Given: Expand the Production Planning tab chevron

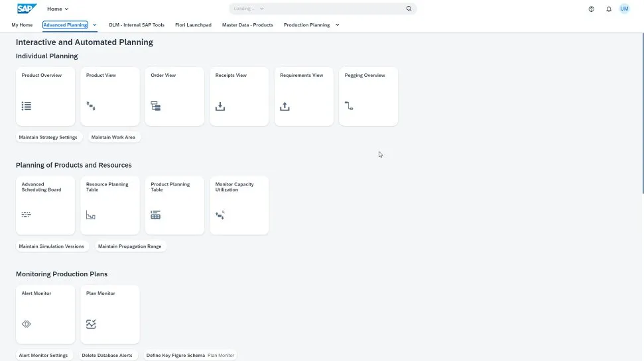Looking at the screenshot, I should (x=338, y=25).
